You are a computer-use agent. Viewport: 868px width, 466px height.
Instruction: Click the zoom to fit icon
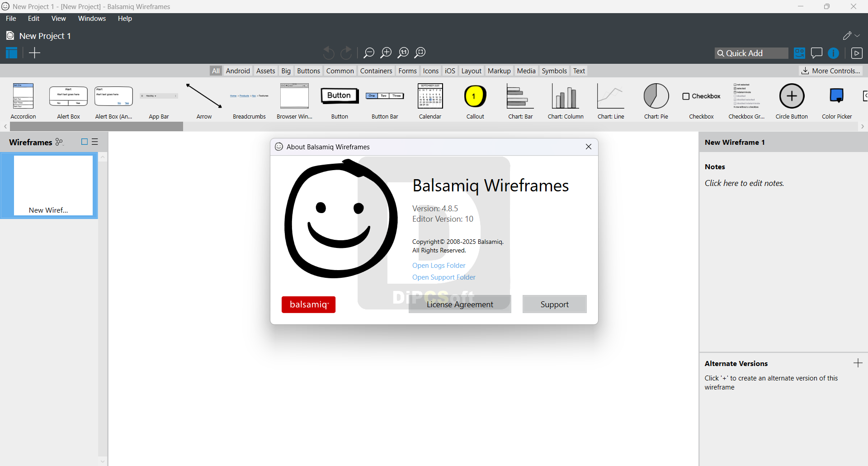click(x=420, y=53)
